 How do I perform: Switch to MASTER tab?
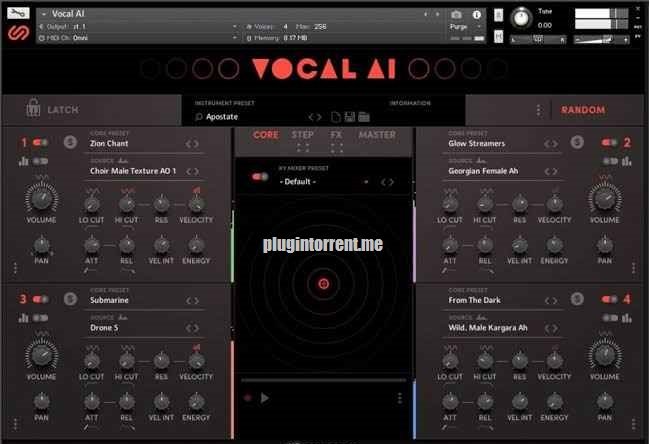(377, 135)
